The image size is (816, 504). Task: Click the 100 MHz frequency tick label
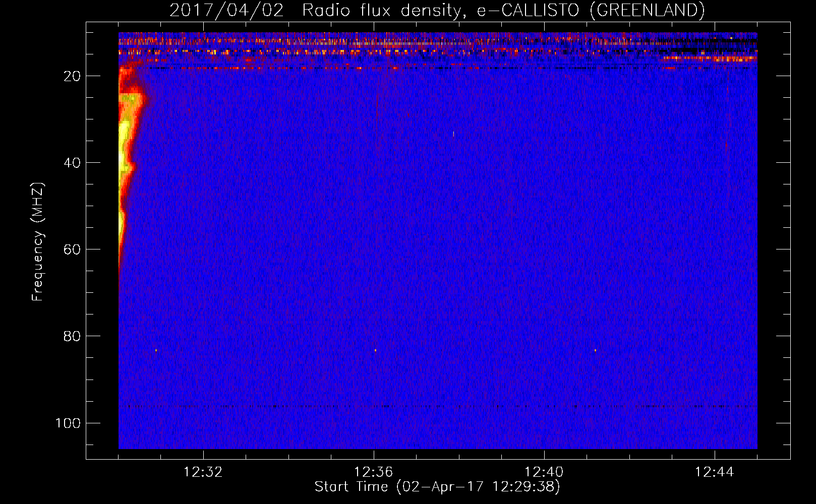[69, 423]
